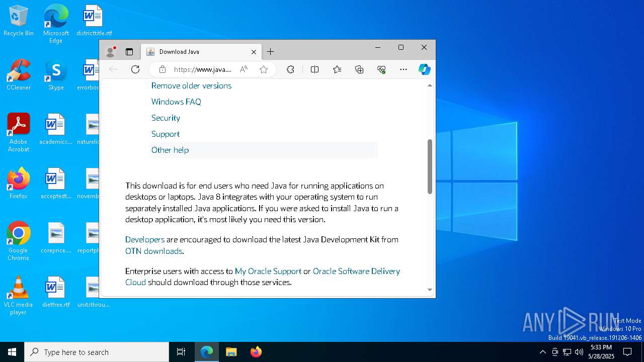Open the Action Center notifications icon
This screenshot has height=362, width=644.
pyautogui.click(x=627, y=352)
